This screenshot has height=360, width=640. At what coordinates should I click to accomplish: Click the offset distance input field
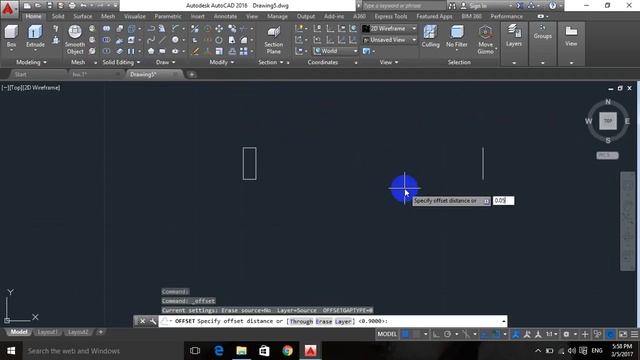pyautogui.click(x=503, y=201)
